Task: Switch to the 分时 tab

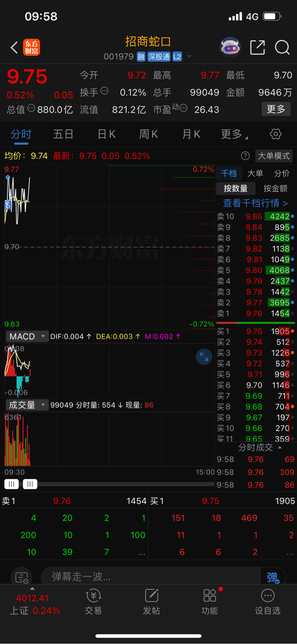Action: click(21, 134)
